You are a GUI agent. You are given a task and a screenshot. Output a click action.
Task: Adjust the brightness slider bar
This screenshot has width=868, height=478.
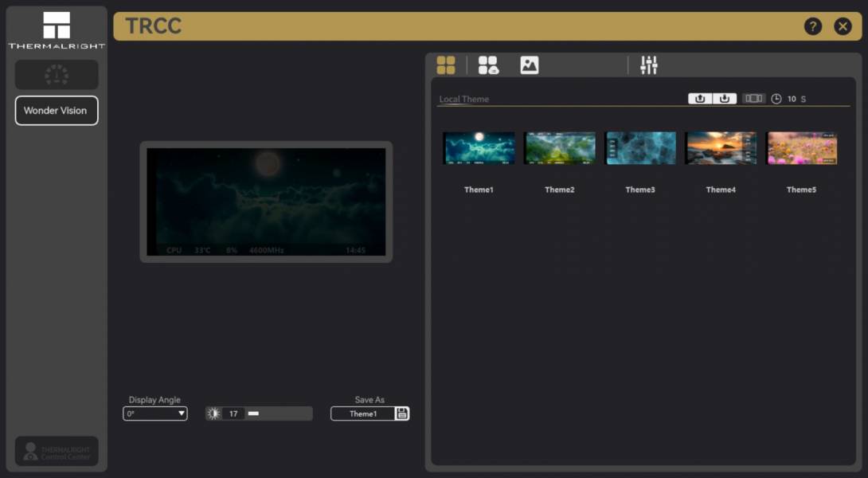click(279, 413)
